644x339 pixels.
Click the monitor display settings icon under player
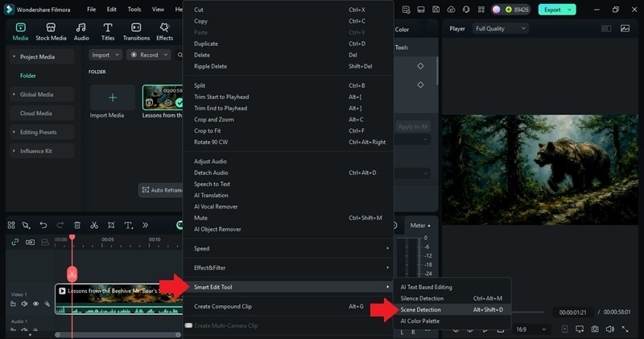click(x=580, y=329)
